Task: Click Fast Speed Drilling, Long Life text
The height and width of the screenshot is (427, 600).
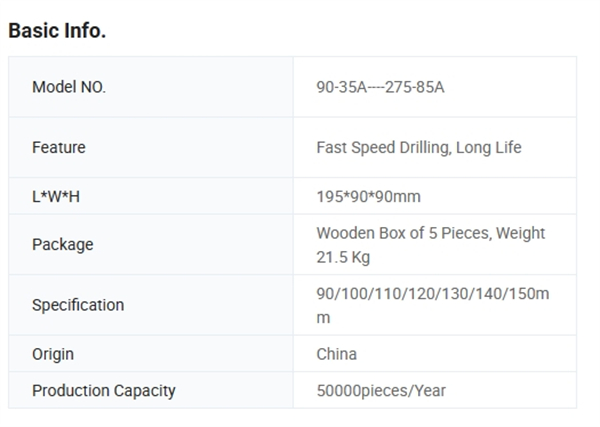Action: pyautogui.click(x=419, y=148)
